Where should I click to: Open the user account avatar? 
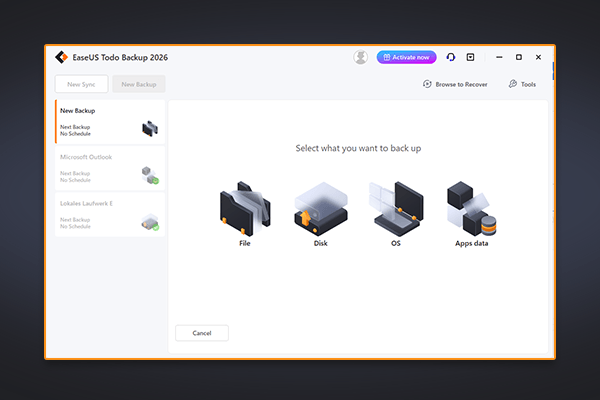(360, 57)
